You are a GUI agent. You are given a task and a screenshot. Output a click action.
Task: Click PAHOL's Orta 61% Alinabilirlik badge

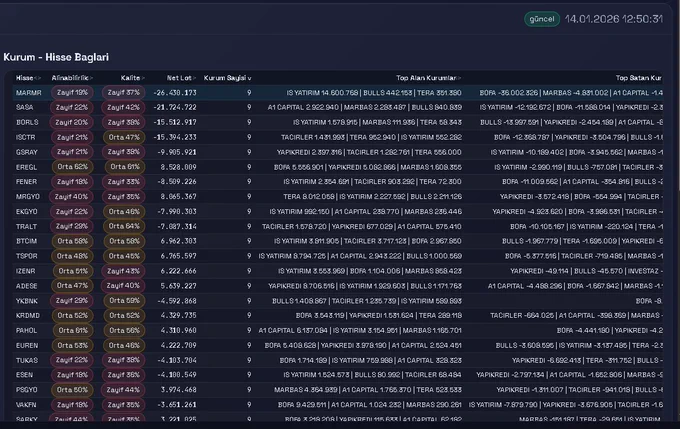coord(73,330)
